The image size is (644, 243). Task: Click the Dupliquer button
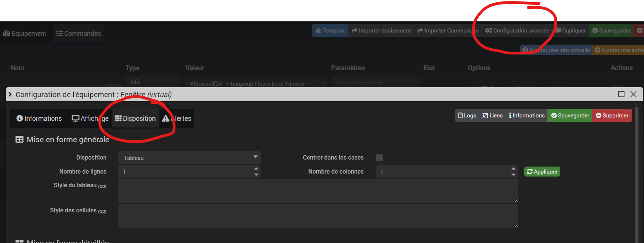[x=571, y=31]
